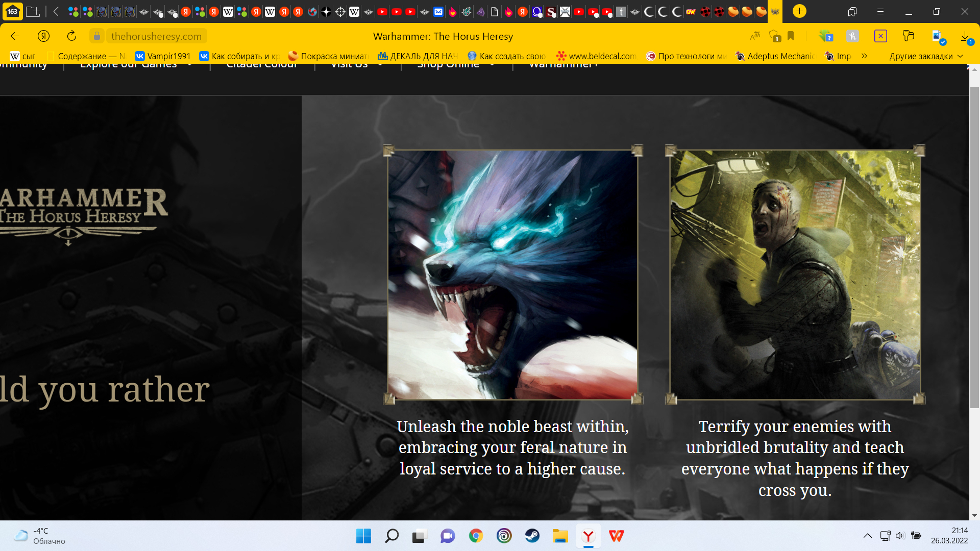This screenshot has width=980, height=551.
Task: Switch to the four-point star tab
Action: [x=326, y=11]
